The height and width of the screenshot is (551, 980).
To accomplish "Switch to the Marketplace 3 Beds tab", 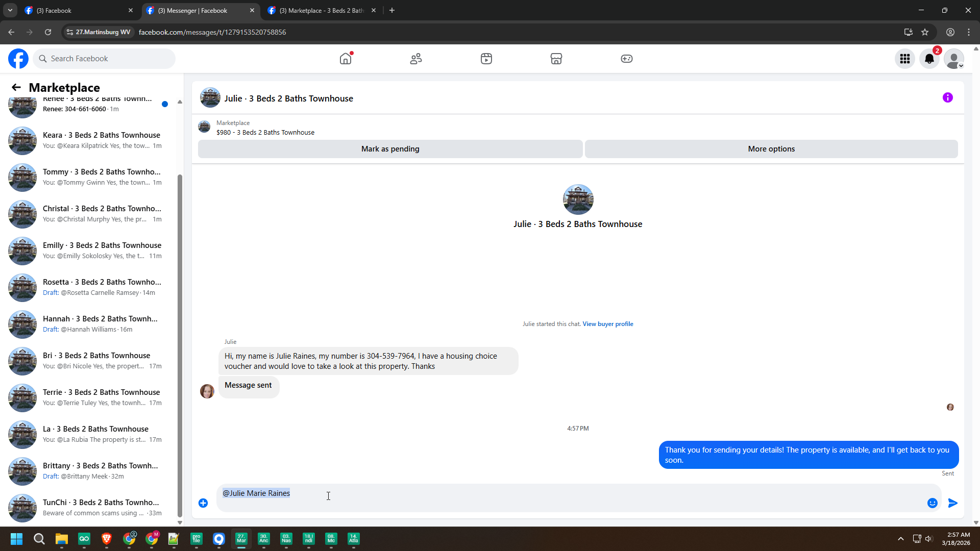I will pos(322,10).
